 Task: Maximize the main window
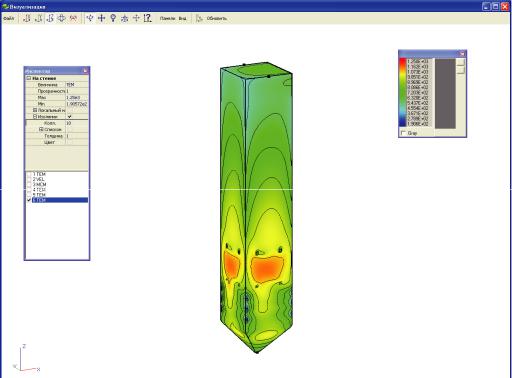[496, 6]
